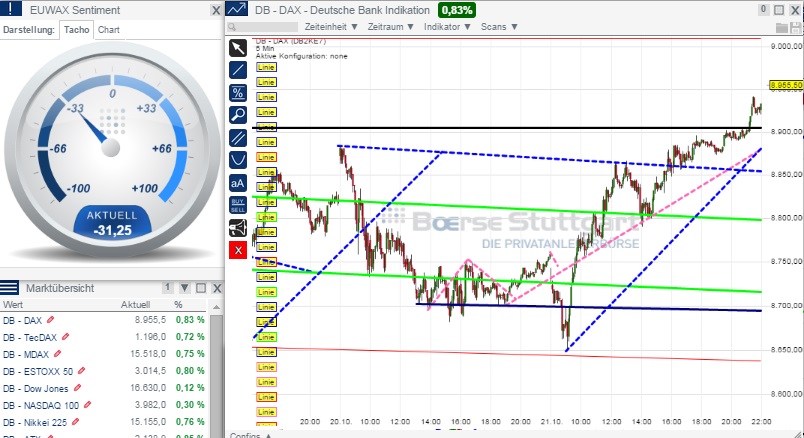Click the AKTUELL -31,25 sentiment readout
The width and height of the screenshot is (804, 438).
pyautogui.click(x=112, y=223)
